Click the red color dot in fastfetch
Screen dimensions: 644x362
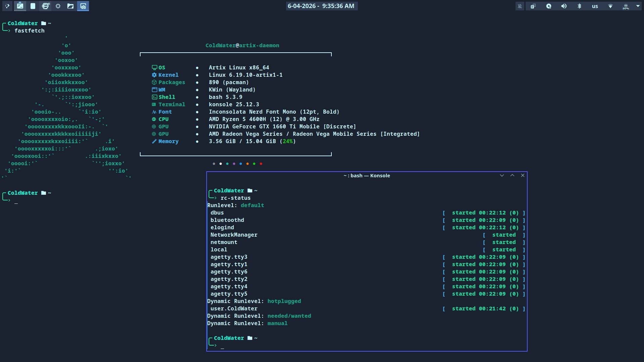[x=261, y=164]
